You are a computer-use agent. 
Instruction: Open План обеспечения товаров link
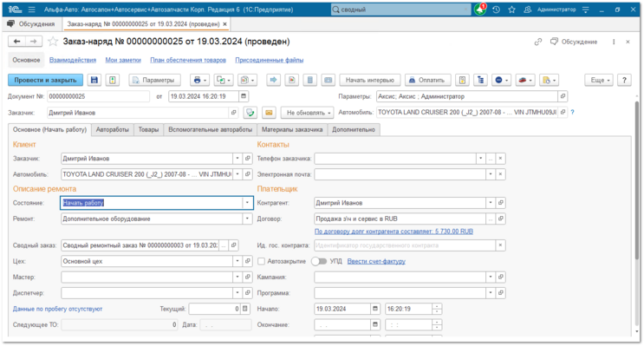188,60
